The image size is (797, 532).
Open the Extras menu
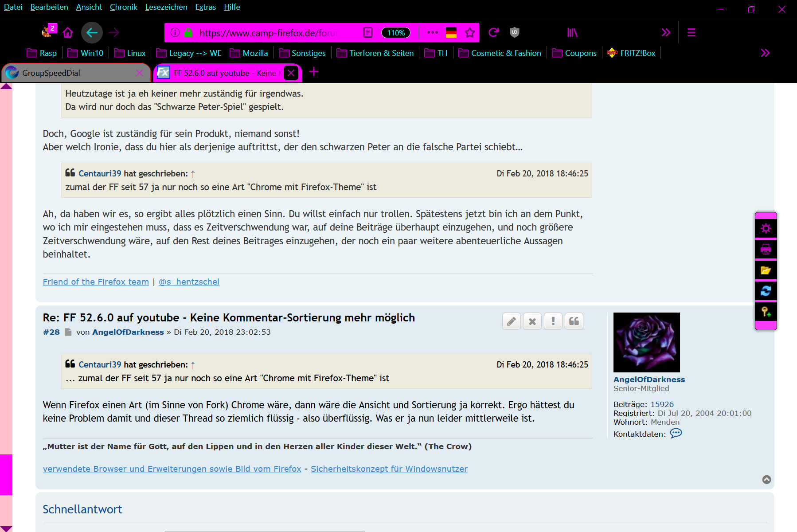tap(206, 7)
